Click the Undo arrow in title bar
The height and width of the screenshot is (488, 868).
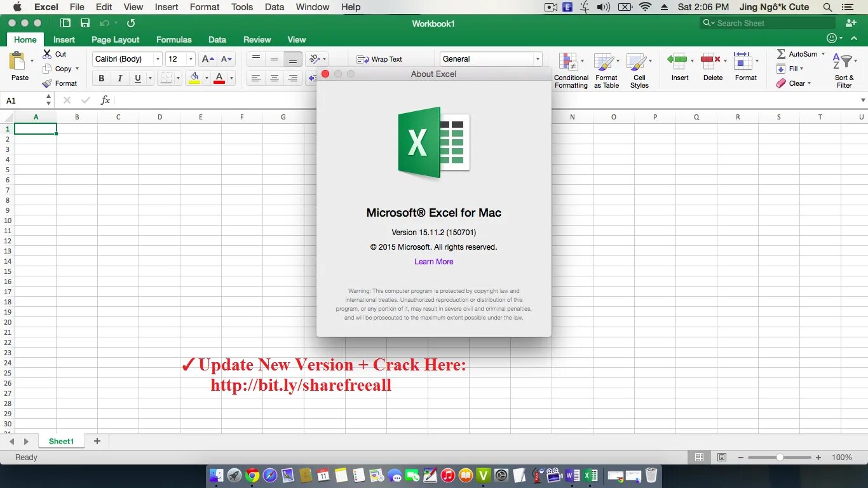pos(104,23)
